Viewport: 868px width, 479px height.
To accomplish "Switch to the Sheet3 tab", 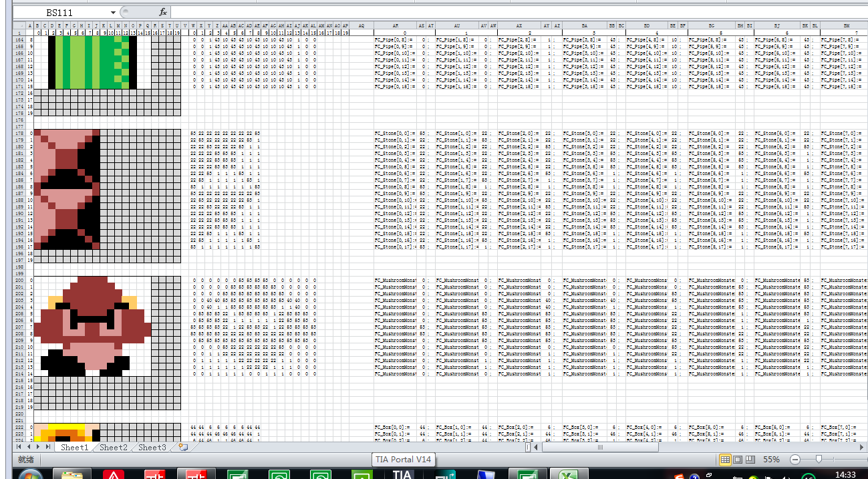I will tap(152, 447).
